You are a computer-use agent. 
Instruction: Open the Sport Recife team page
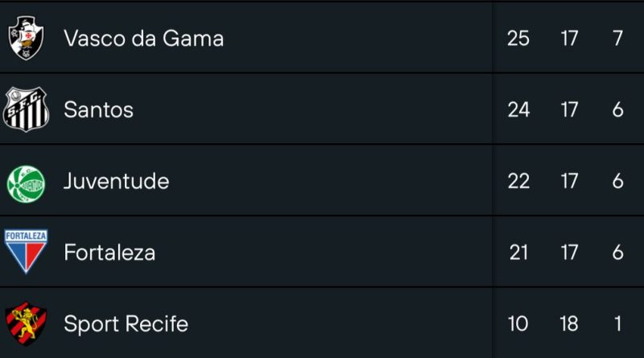coord(126,324)
